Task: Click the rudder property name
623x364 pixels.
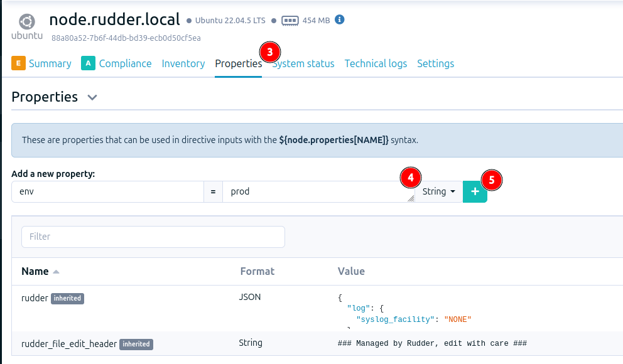Action: (35, 298)
